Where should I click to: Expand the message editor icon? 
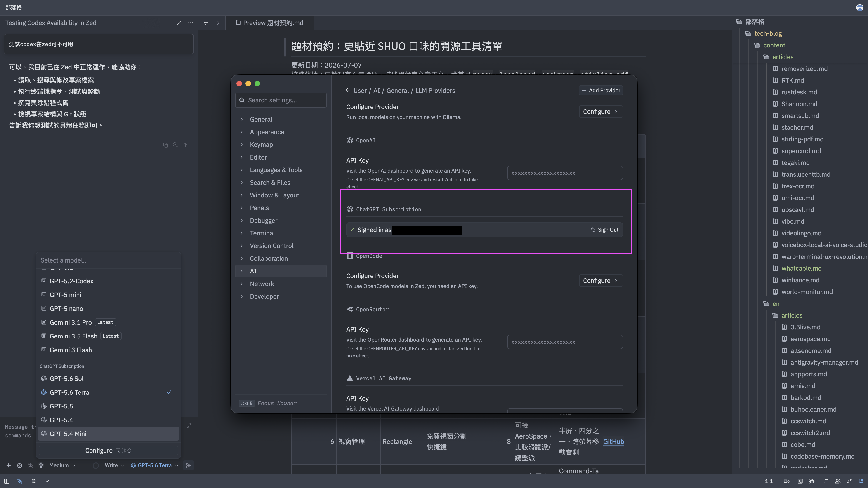click(x=189, y=425)
